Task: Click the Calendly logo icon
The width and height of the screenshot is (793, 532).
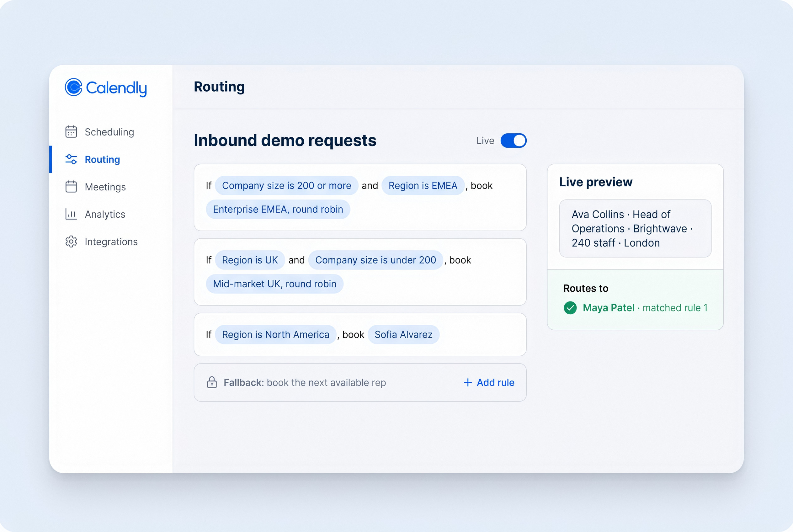Action: 74,87
